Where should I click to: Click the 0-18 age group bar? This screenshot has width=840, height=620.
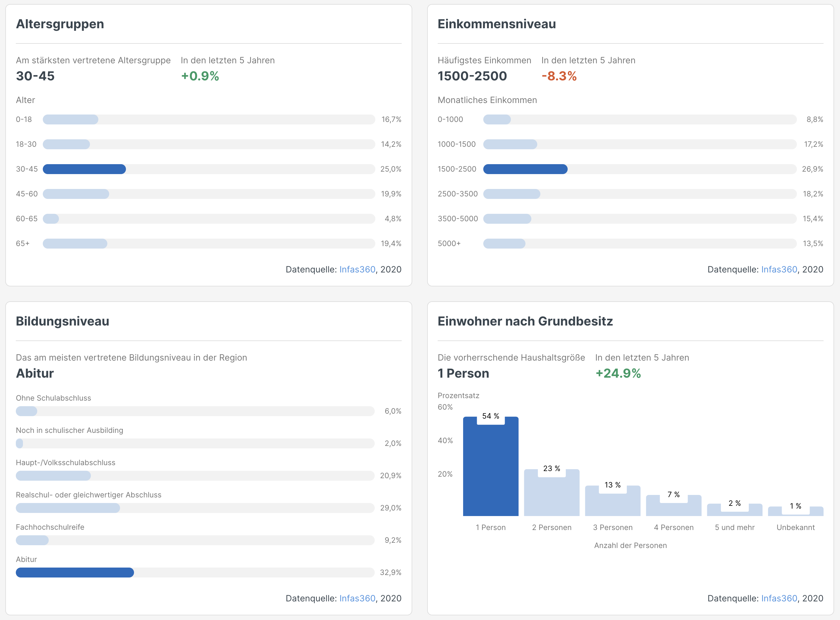(x=70, y=120)
